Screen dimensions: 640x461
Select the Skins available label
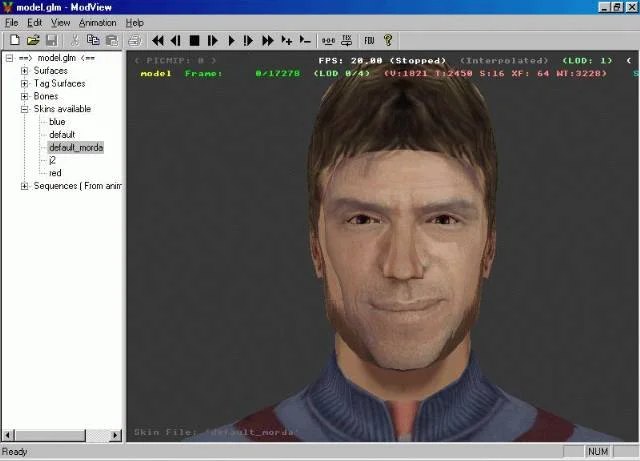[62, 109]
